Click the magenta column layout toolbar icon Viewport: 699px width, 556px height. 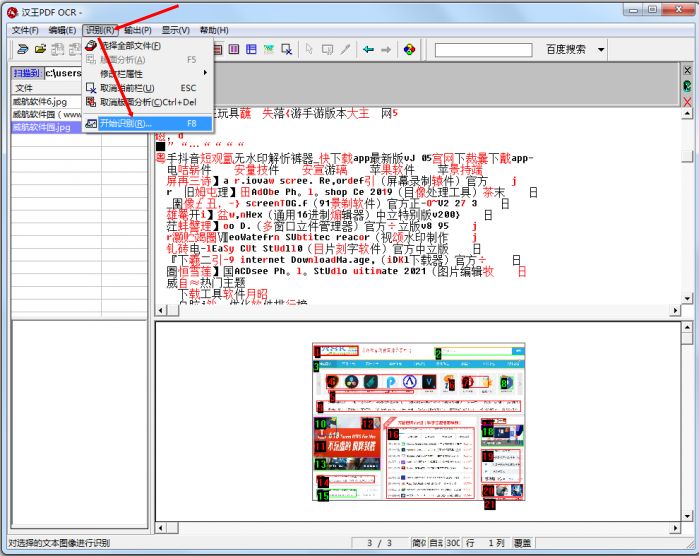pos(234,49)
